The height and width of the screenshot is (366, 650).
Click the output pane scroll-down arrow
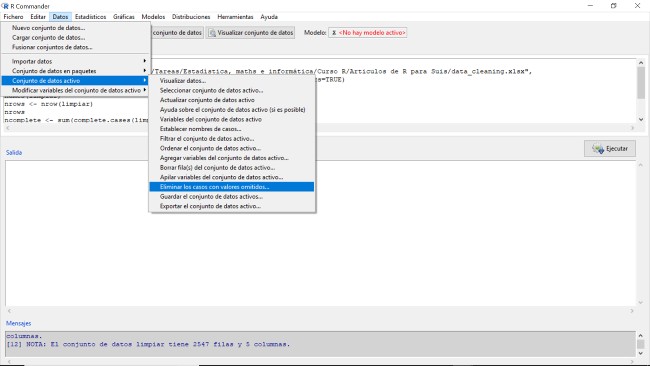(641, 303)
